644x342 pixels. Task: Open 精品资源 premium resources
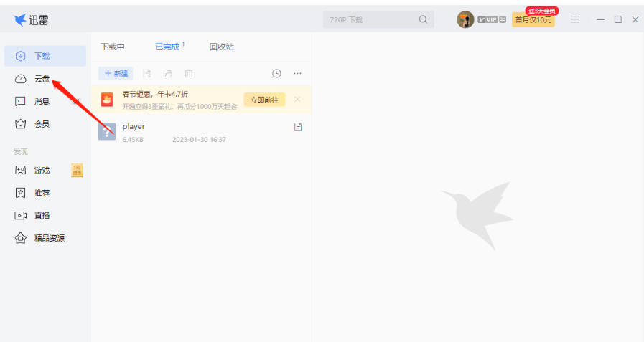(x=49, y=238)
